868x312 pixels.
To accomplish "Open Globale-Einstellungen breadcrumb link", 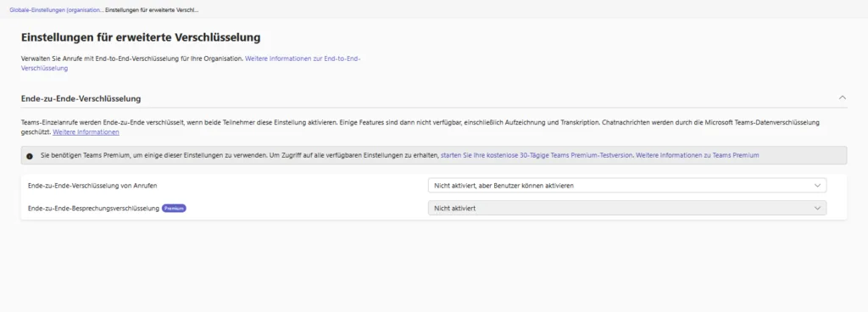I will [56, 10].
